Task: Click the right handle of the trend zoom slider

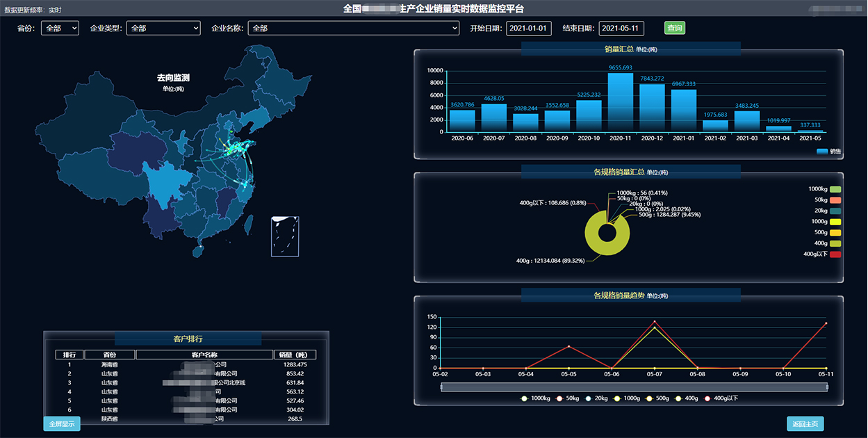Action: tap(826, 387)
